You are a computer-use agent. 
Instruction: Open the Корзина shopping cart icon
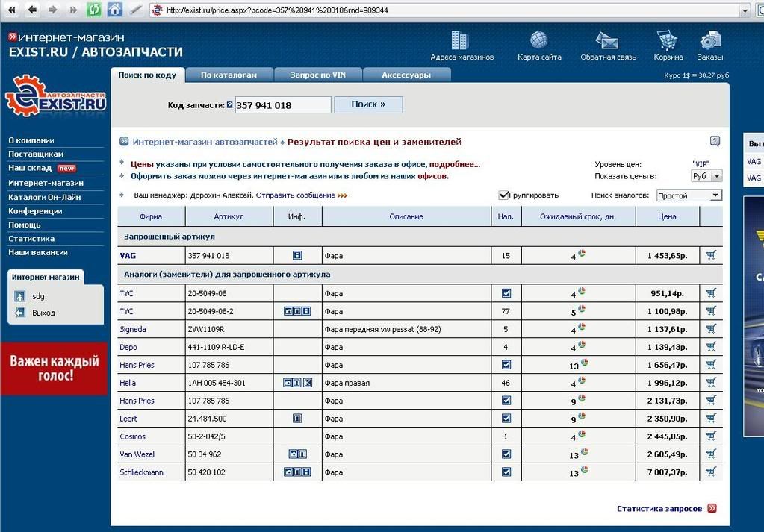pos(667,40)
